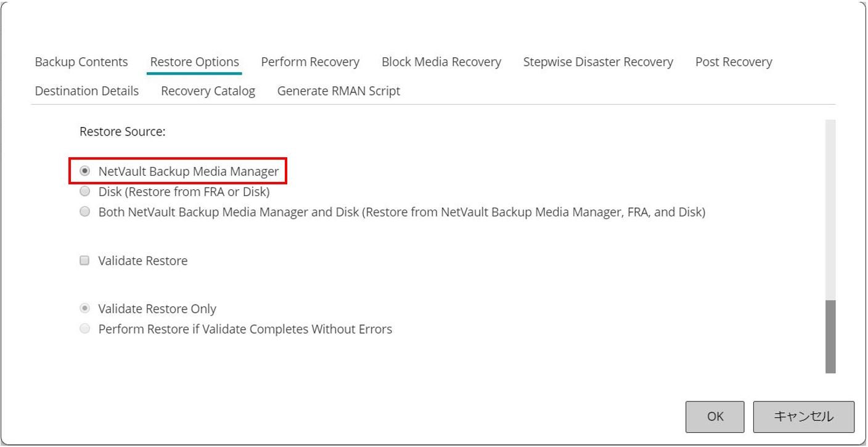
Task: Select the Restore Options tab
Action: (x=195, y=62)
